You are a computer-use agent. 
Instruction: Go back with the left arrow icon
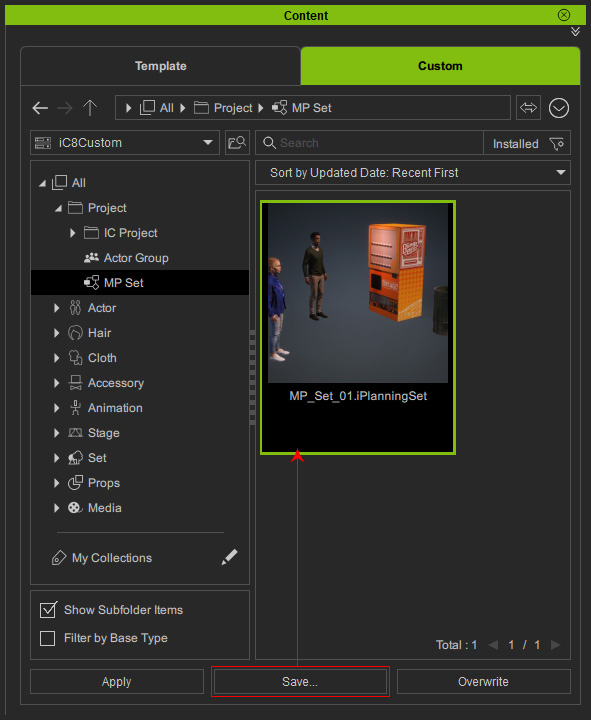pyautogui.click(x=40, y=108)
